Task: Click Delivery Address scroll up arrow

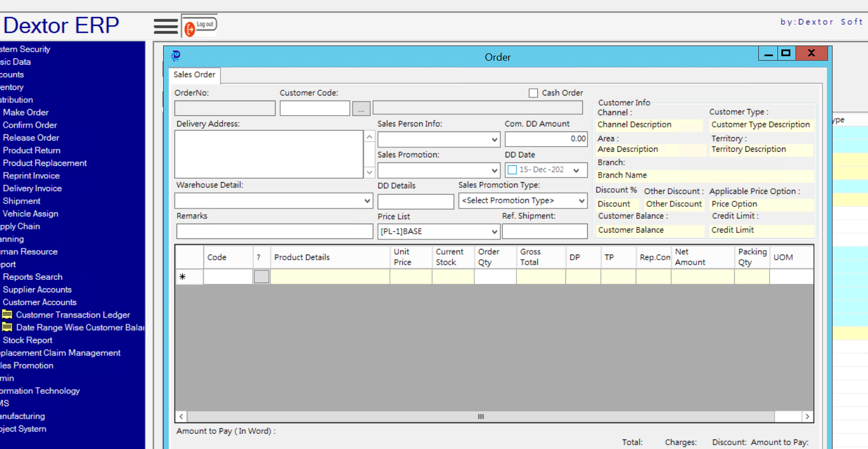Action: 370,137
